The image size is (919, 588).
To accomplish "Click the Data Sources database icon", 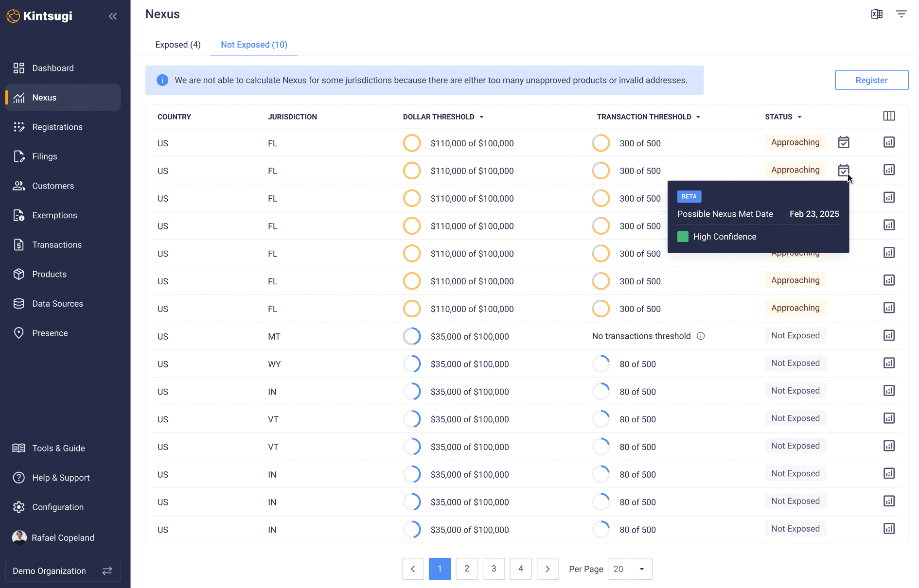I will pyautogui.click(x=19, y=304).
